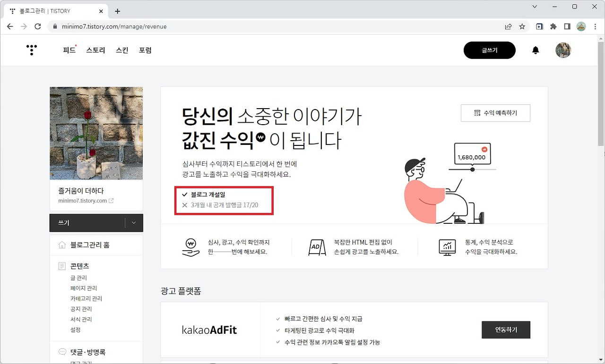Open 블로그관리 홈
605x364 pixels.
(x=90, y=245)
